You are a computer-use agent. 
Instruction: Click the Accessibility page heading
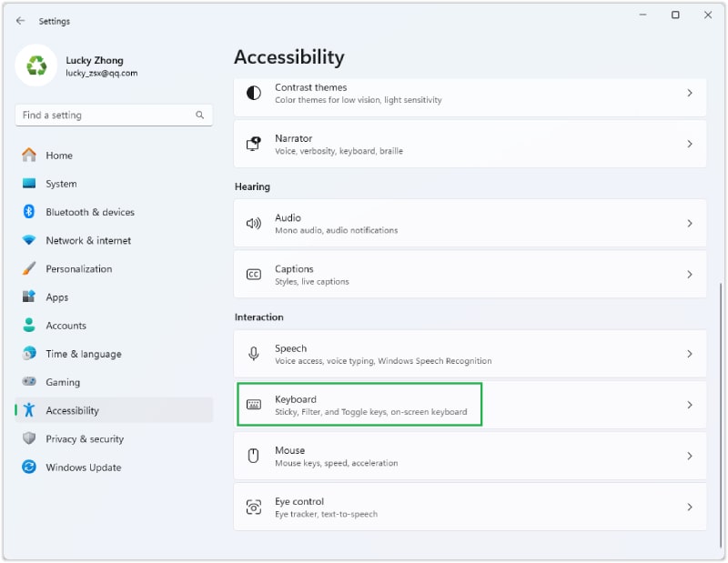pyautogui.click(x=289, y=57)
